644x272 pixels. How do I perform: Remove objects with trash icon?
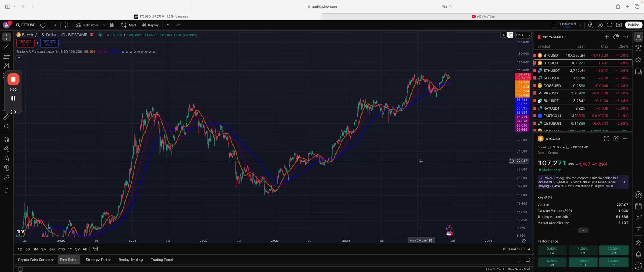pyautogui.click(x=6, y=190)
